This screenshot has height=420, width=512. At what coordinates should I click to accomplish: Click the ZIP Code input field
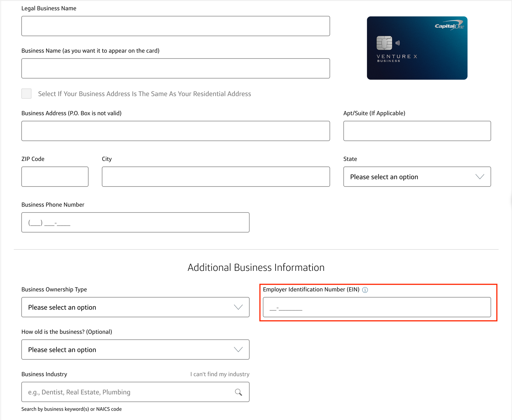click(55, 177)
